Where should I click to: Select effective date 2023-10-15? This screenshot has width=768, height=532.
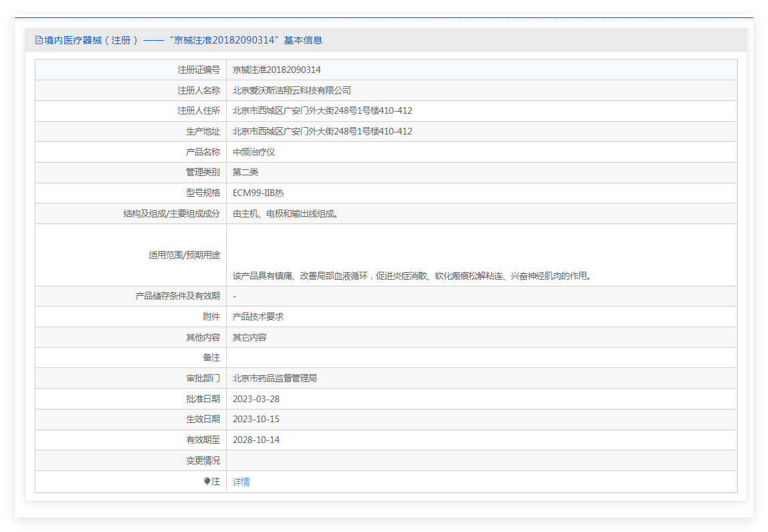[256, 420]
